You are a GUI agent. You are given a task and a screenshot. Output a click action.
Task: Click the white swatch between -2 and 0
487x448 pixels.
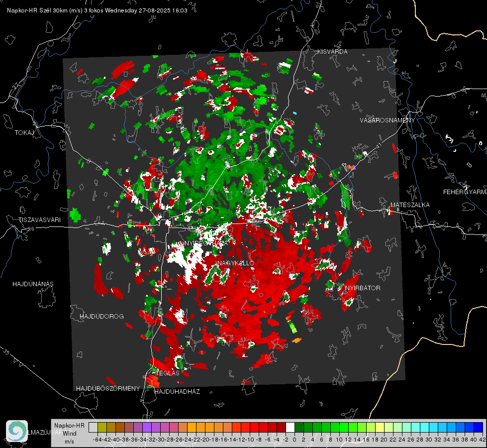(290, 427)
